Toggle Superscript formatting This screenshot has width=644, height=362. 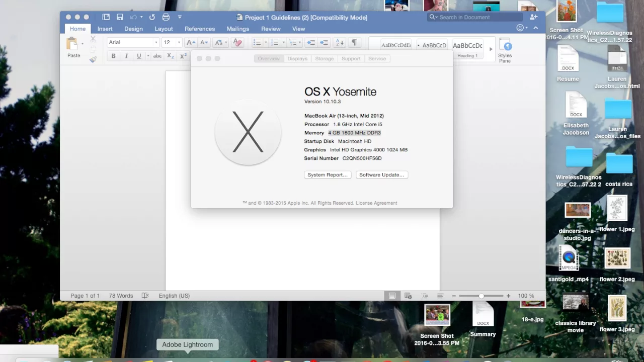(x=184, y=56)
